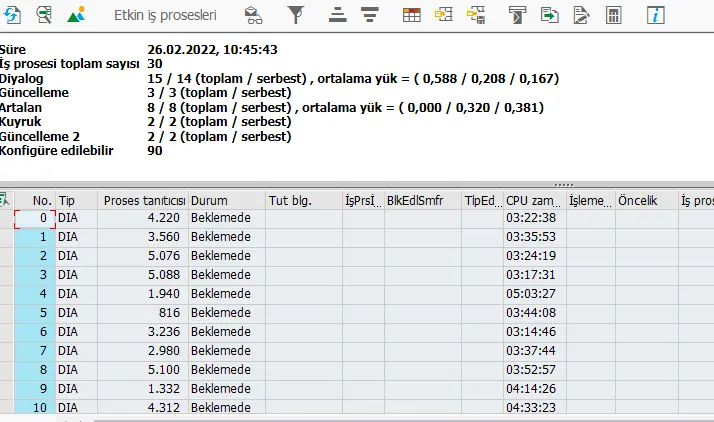Click the table layout icon
Screen dimensions: 714x422
(411, 15)
